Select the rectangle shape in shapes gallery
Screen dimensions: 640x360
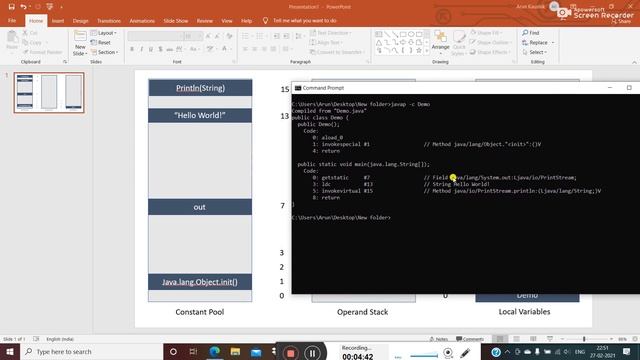pyautogui.click(x=403, y=34)
